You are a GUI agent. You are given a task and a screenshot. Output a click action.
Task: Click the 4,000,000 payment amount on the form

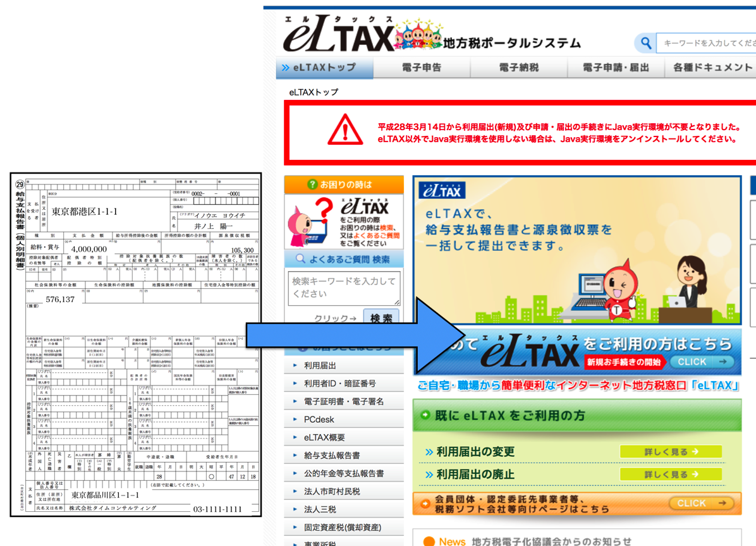[89, 249]
